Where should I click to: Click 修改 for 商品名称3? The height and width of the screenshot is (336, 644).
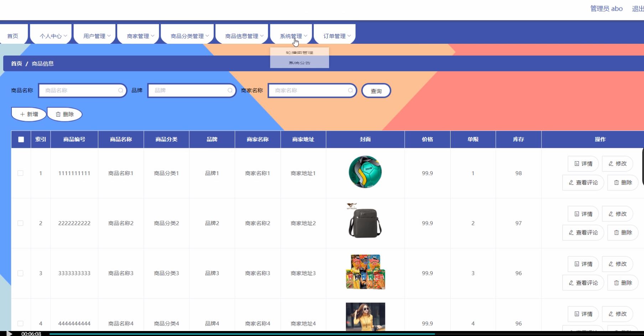[617, 264]
